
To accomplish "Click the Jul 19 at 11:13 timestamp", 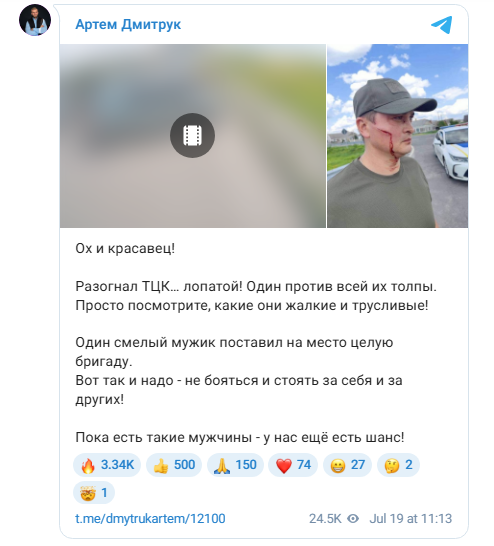I will pyautogui.click(x=410, y=518).
